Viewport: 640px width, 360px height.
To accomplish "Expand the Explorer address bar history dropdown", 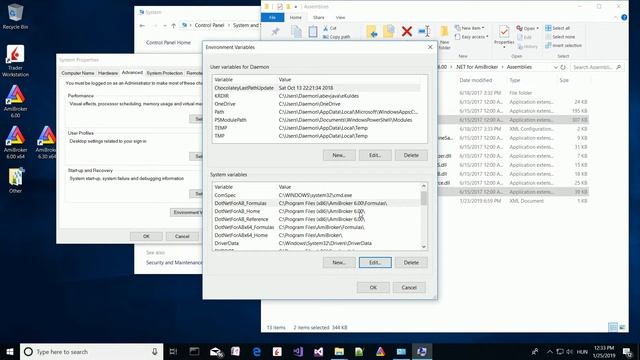I will pos(556,67).
